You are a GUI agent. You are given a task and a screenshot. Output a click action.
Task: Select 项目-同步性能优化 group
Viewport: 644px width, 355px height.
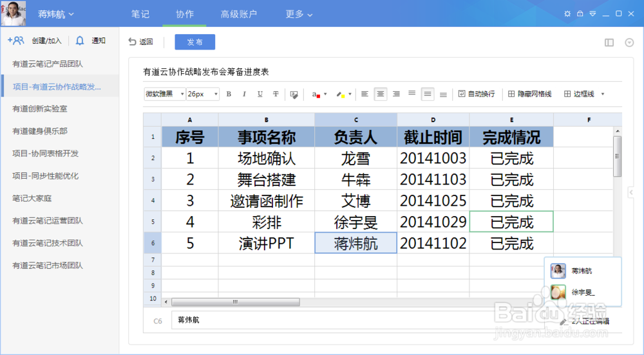[60, 176]
